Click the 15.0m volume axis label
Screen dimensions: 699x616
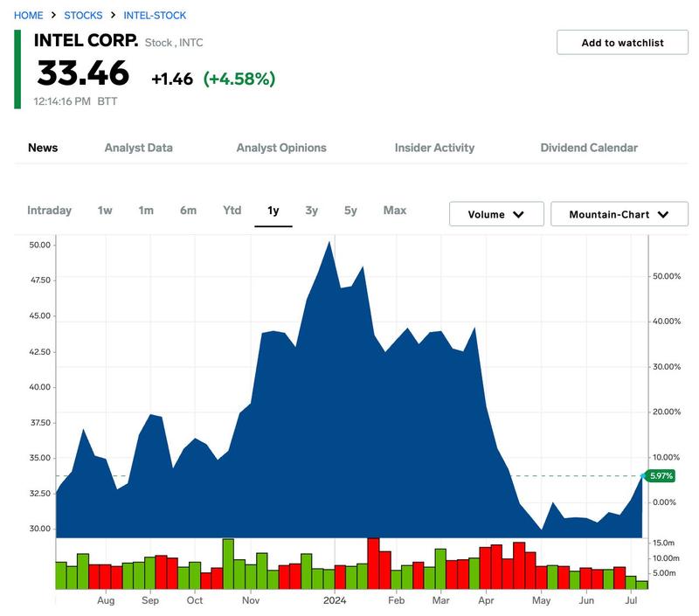click(x=663, y=543)
